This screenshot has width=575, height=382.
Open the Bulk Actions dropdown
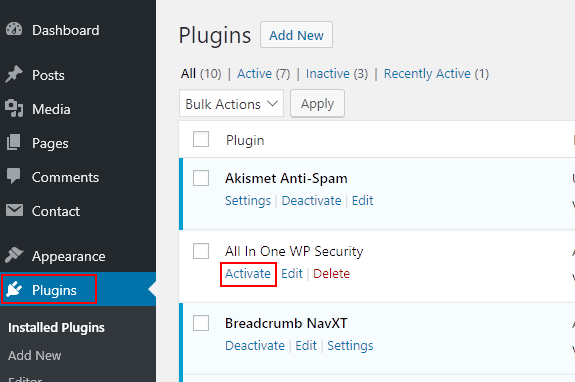231,104
